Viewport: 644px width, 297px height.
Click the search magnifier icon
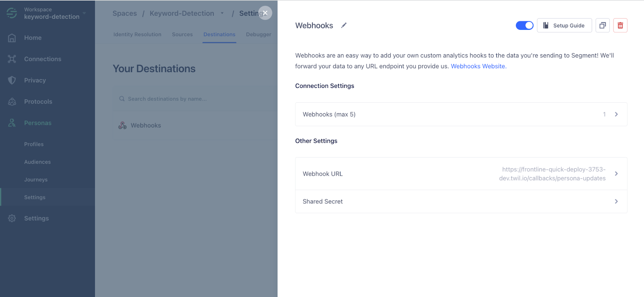tap(122, 99)
